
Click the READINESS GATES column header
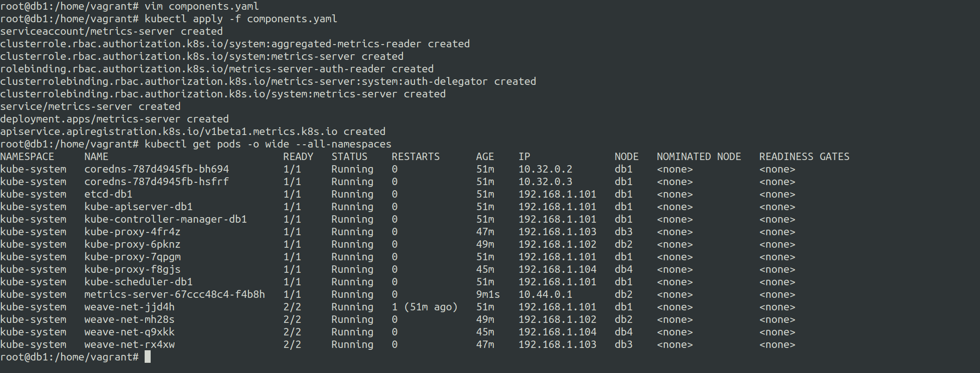[804, 156]
